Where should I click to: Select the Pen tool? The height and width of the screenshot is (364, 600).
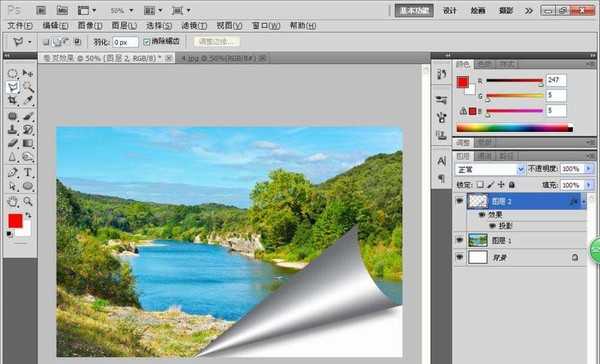[x=13, y=172]
